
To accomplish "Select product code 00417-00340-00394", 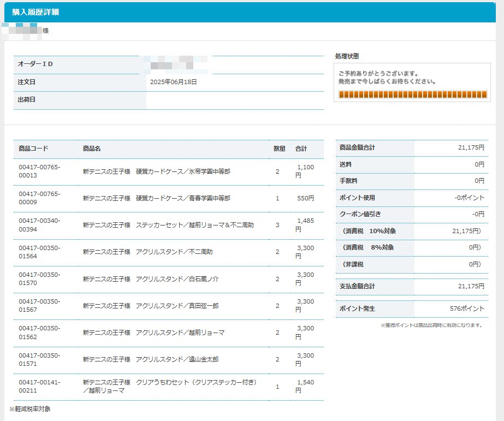I will tap(39, 225).
